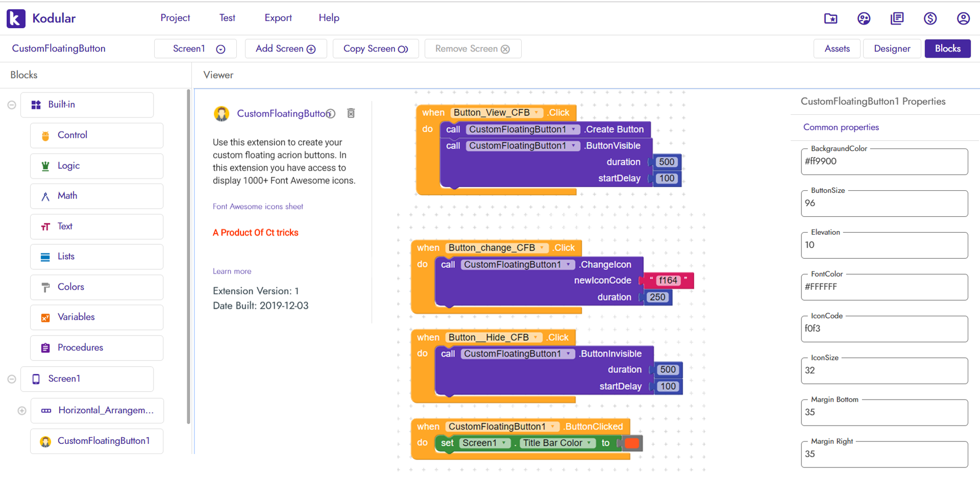Click the Logic category icon
Viewport: 980px width, 478px height.
point(45,166)
